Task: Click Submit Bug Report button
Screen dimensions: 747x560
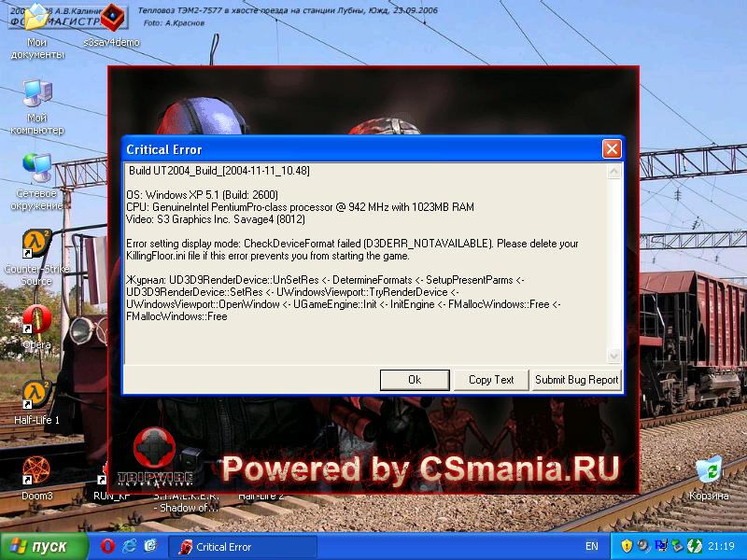Action: point(576,380)
